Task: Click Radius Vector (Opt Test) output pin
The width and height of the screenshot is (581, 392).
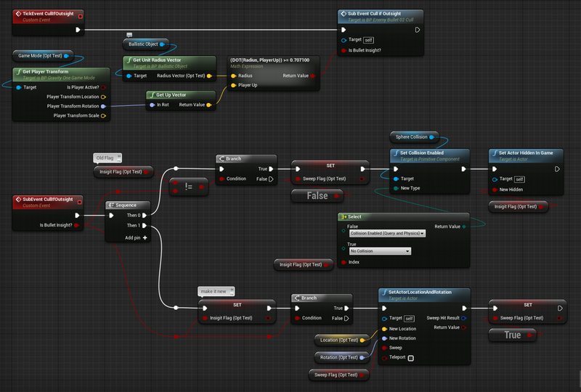Action: pyautogui.click(x=209, y=76)
